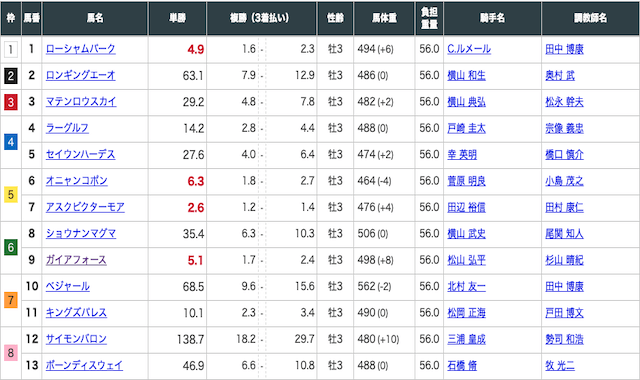The height and width of the screenshot is (380, 640).
Task: Click horse name マテンロウスカイ
Action: 81,102
